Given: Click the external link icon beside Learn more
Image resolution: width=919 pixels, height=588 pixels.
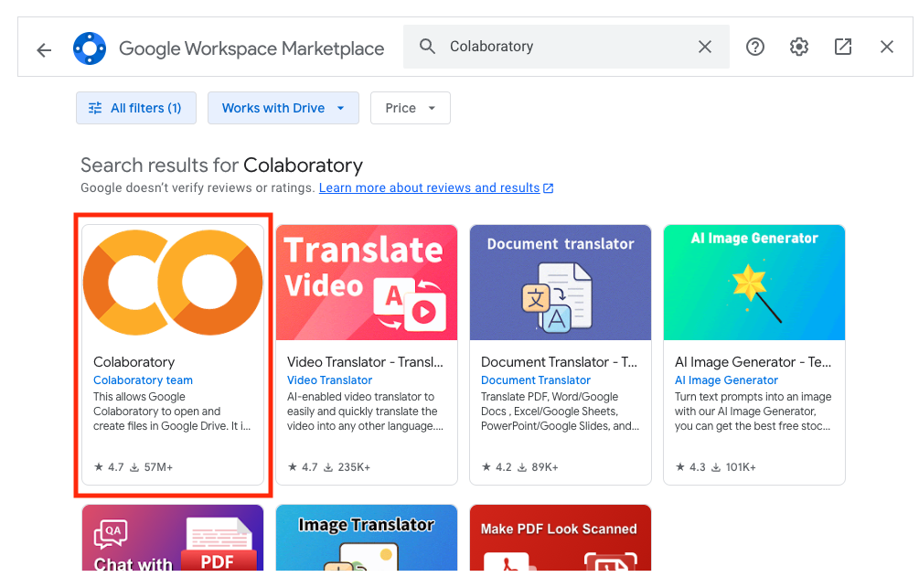Looking at the screenshot, I should [x=549, y=188].
